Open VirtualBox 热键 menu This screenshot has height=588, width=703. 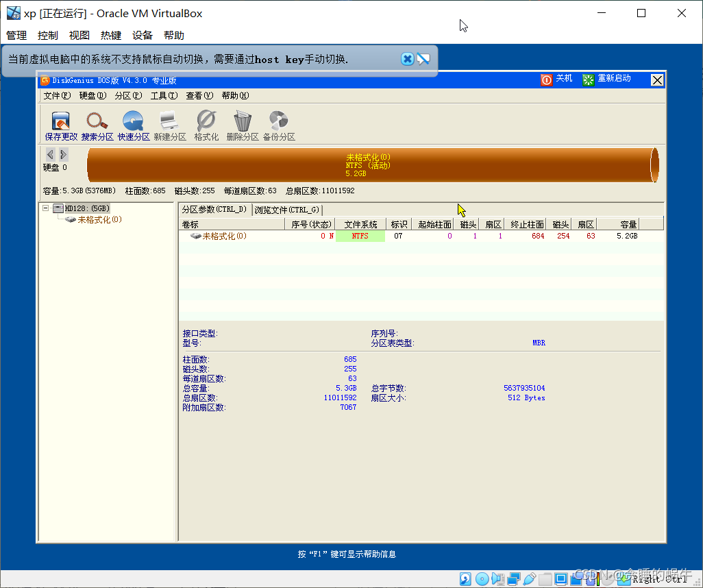coord(111,36)
